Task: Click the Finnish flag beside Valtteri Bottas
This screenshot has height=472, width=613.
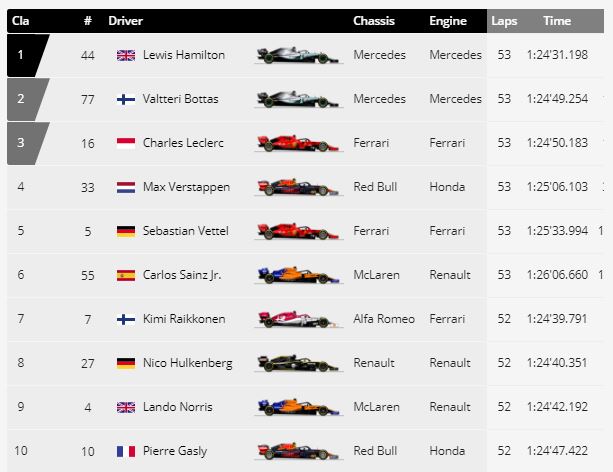Action: point(127,99)
